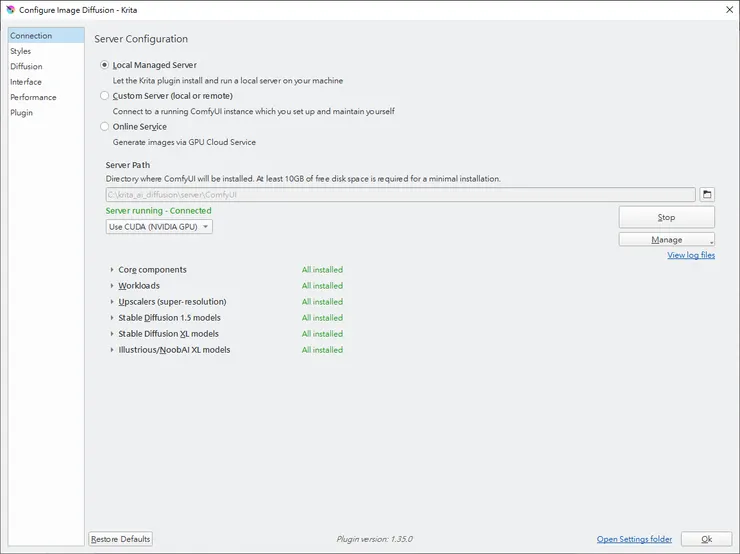
Task: Click the Krita icon in title bar
Action: click(10, 10)
